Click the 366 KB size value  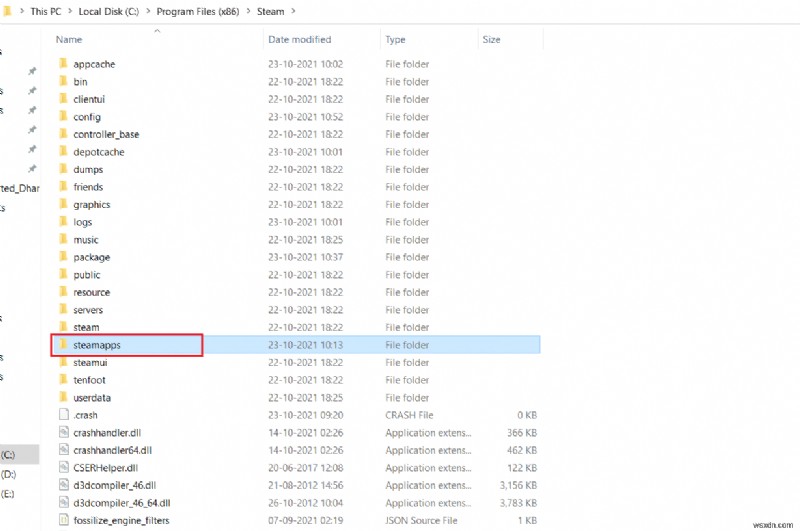coord(521,433)
